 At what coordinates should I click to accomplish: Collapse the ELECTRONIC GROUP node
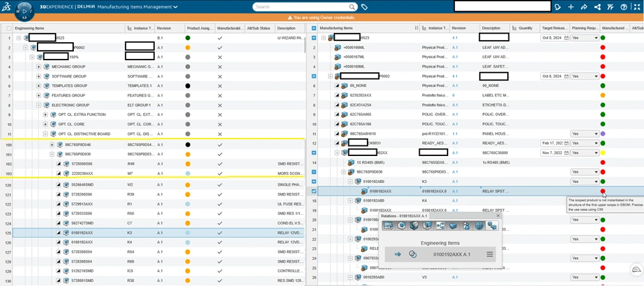[x=39, y=104]
